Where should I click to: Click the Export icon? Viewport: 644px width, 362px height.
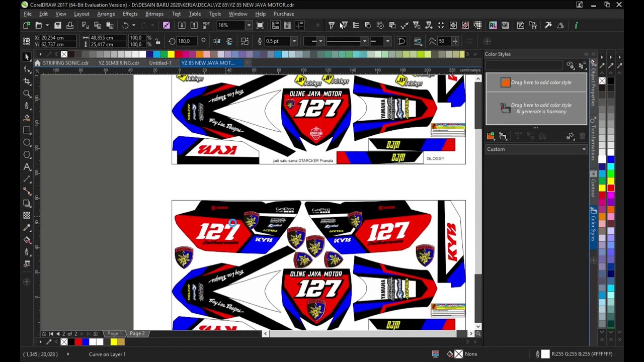pos(194,25)
